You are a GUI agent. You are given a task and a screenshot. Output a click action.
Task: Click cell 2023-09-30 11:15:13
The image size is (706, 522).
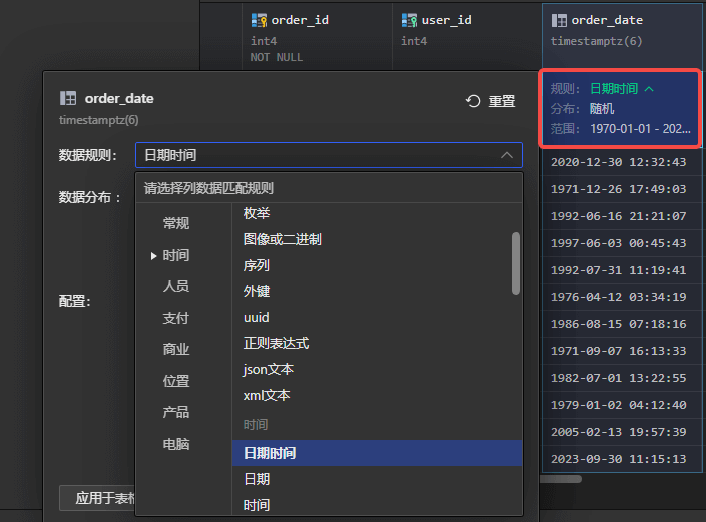(621, 459)
